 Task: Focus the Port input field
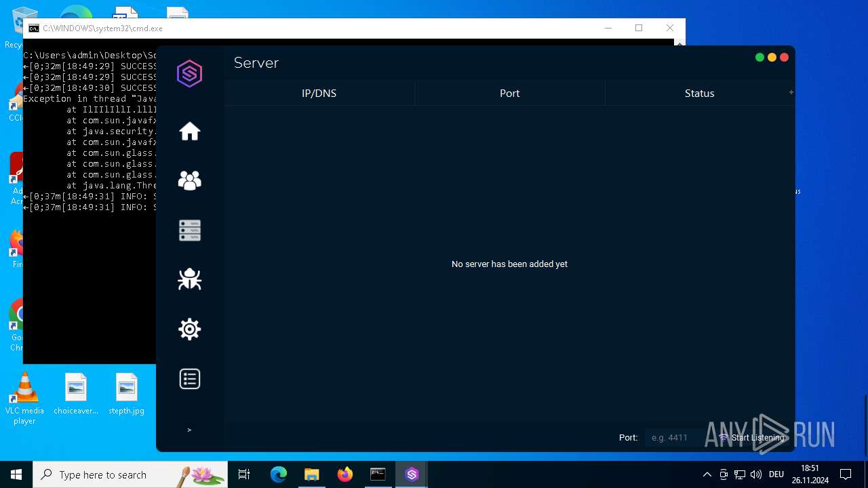coord(677,438)
